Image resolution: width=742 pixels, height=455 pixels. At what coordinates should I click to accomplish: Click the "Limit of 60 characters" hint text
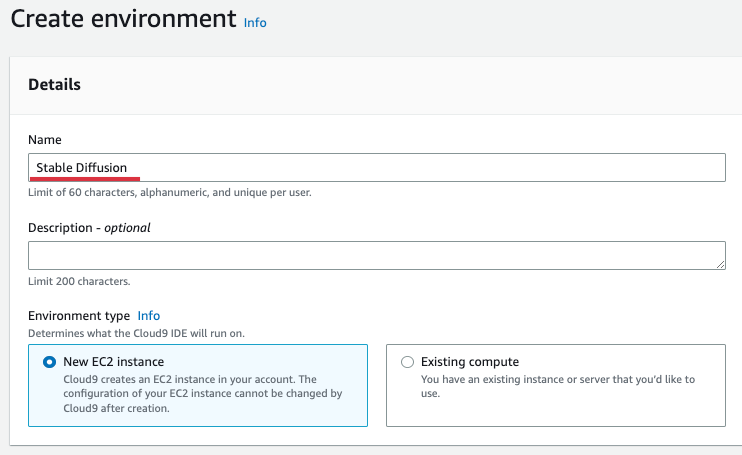click(x=169, y=192)
